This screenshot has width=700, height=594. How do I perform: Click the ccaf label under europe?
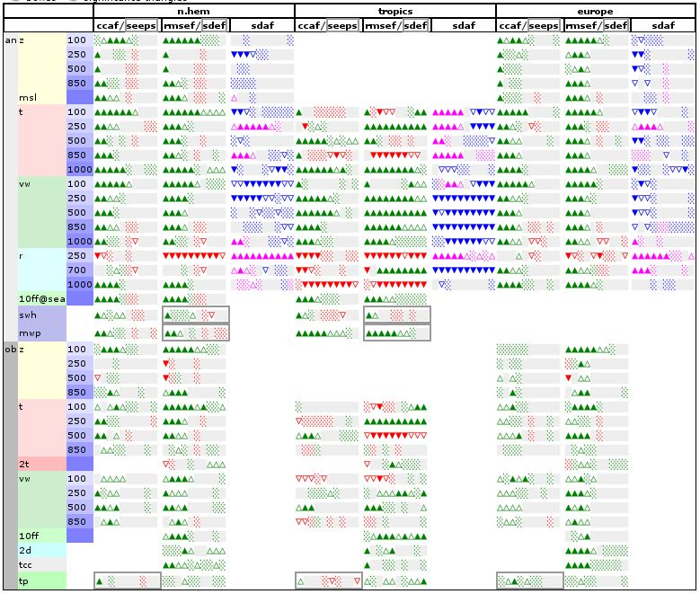coord(510,25)
